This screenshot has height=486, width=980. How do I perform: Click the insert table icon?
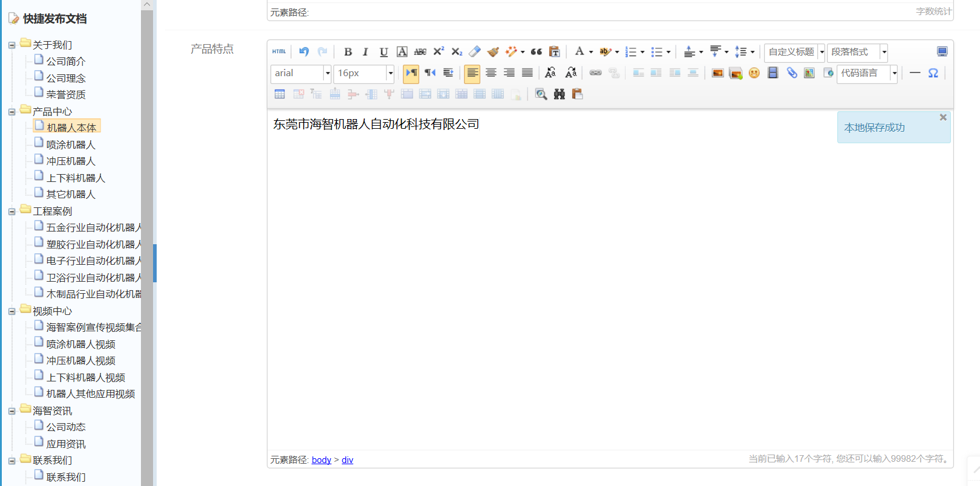pos(279,94)
